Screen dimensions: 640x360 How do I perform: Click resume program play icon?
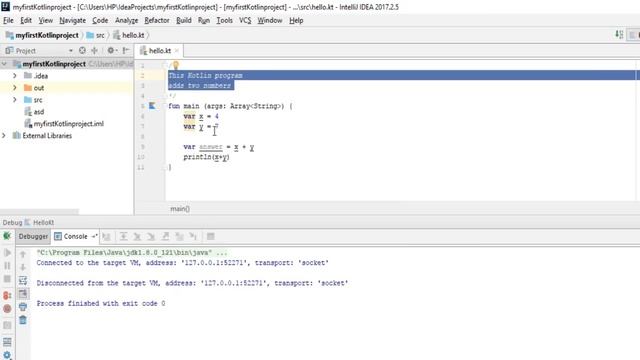(7, 253)
